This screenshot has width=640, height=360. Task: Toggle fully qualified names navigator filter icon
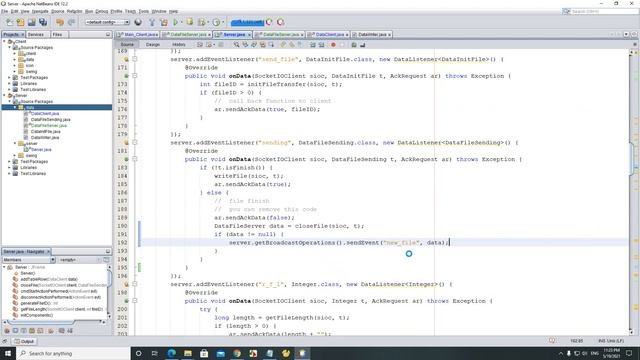coord(51,331)
